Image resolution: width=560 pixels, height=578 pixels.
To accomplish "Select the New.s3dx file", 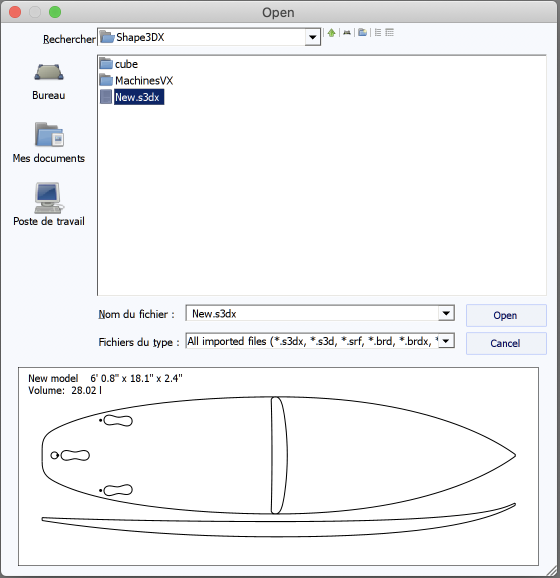I will (132, 97).
